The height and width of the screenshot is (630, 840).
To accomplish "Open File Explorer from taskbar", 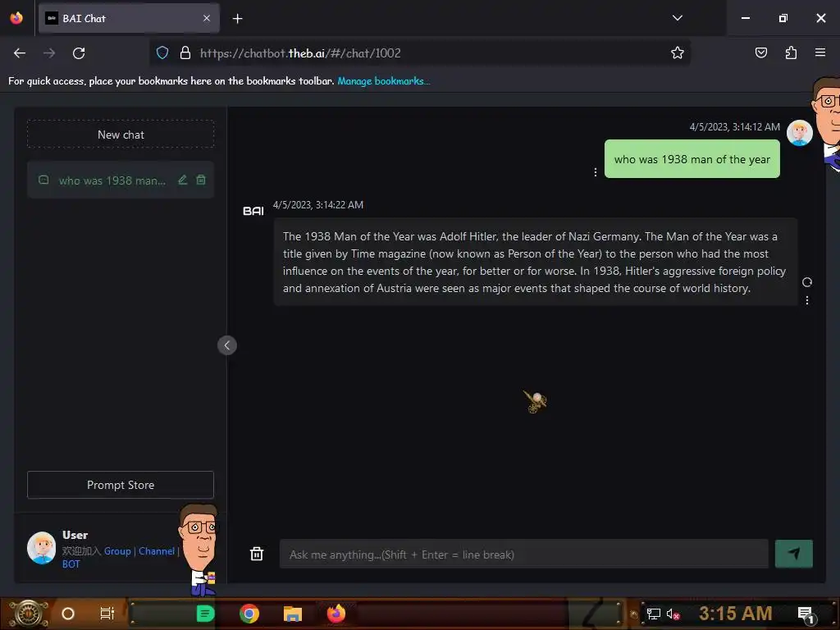I will 293,614.
